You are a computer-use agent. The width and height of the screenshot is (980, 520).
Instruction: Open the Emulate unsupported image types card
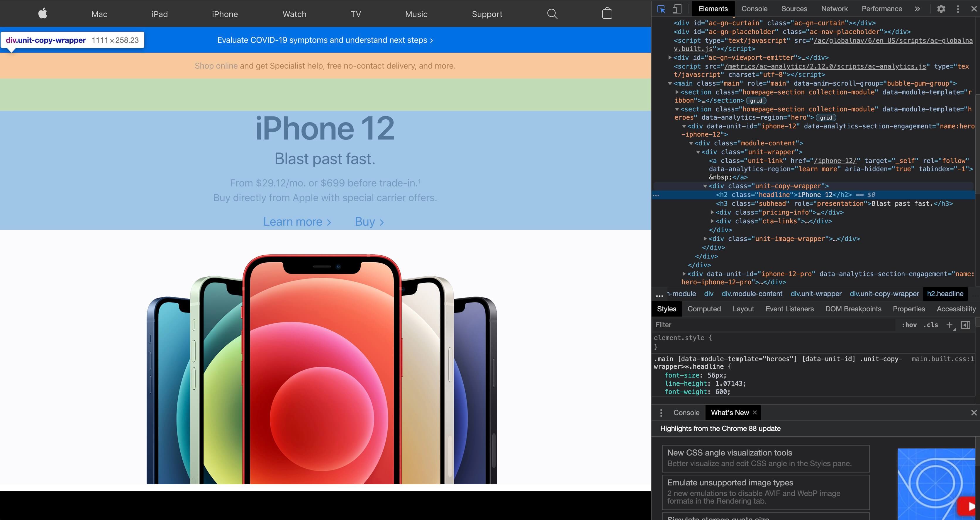(x=765, y=492)
